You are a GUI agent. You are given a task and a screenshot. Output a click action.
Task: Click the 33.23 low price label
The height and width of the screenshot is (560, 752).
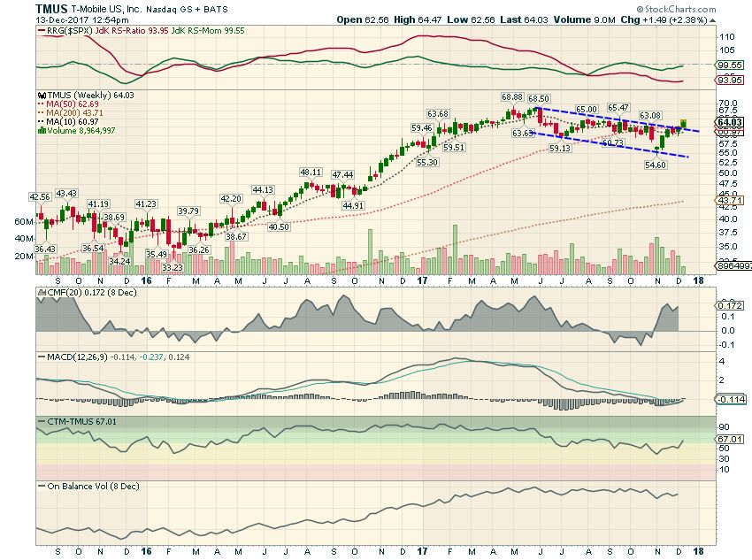(173, 267)
